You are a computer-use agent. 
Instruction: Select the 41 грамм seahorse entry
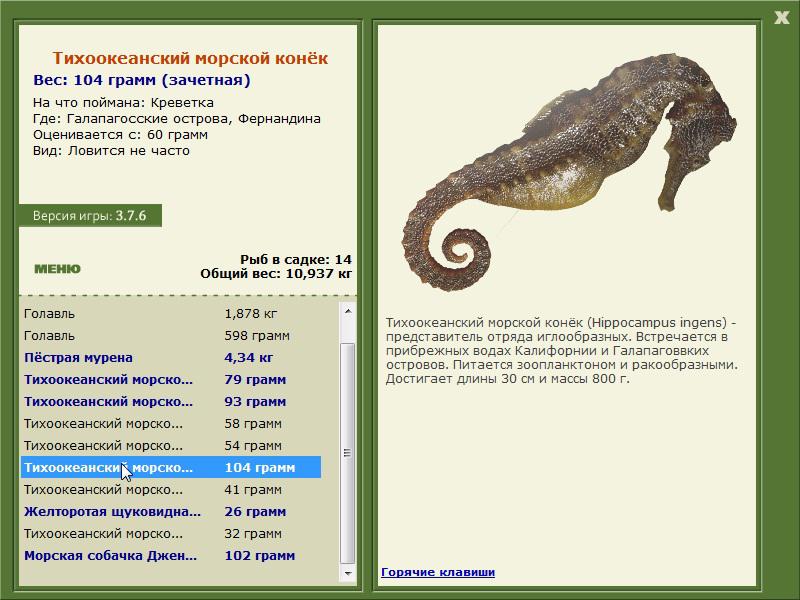[171, 490]
